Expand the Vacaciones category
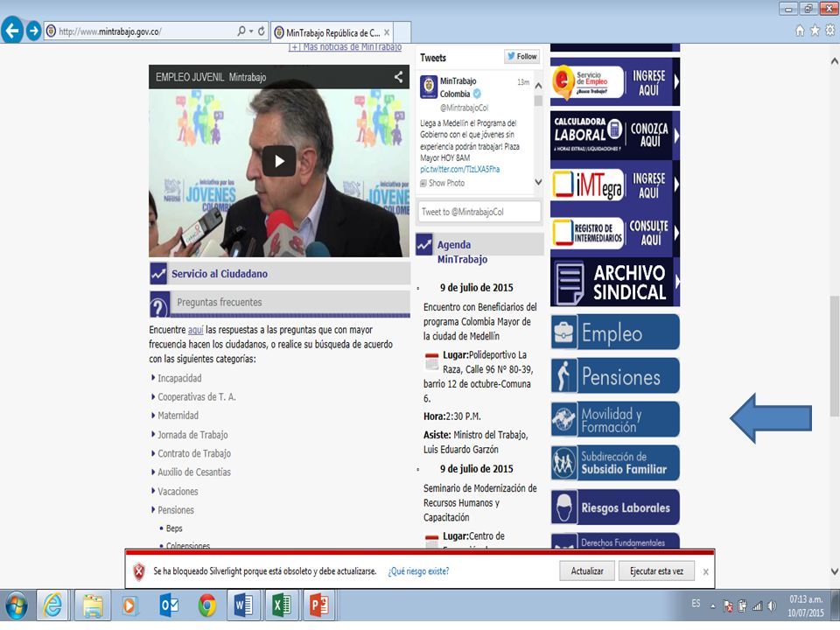The width and height of the screenshot is (840, 630). 178,492
